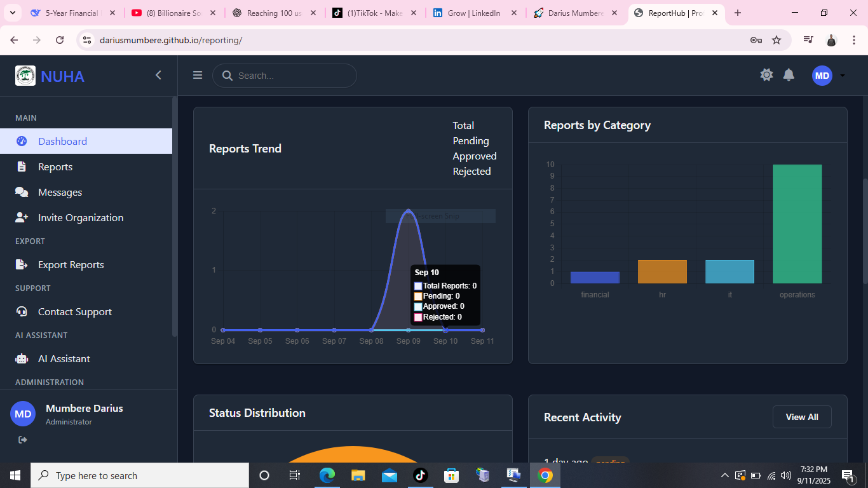Image resolution: width=868 pixels, height=488 pixels.
Task: Open the password key icon in the address bar
Action: coord(756,40)
